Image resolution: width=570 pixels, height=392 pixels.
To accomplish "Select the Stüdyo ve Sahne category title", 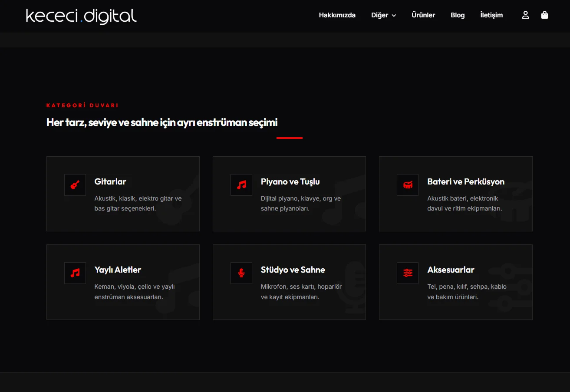I will (293, 270).
